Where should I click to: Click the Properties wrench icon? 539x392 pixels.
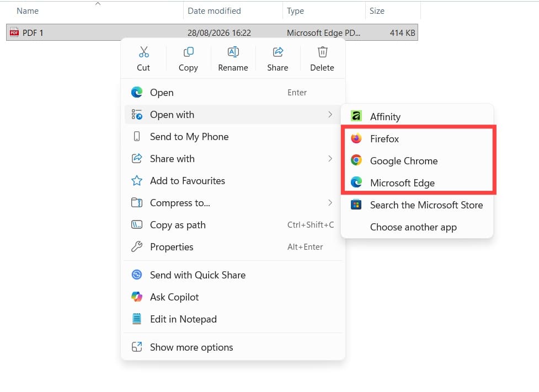[x=137, y=246]
